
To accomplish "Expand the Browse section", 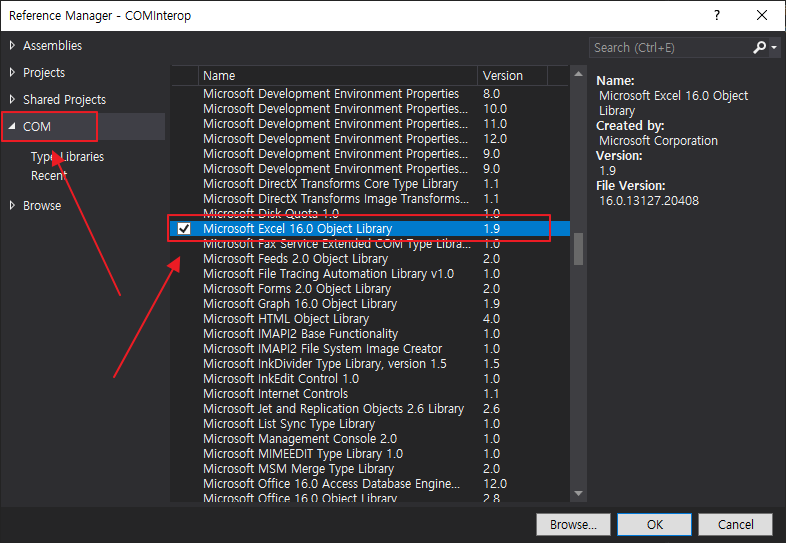I will click(12, 206).
